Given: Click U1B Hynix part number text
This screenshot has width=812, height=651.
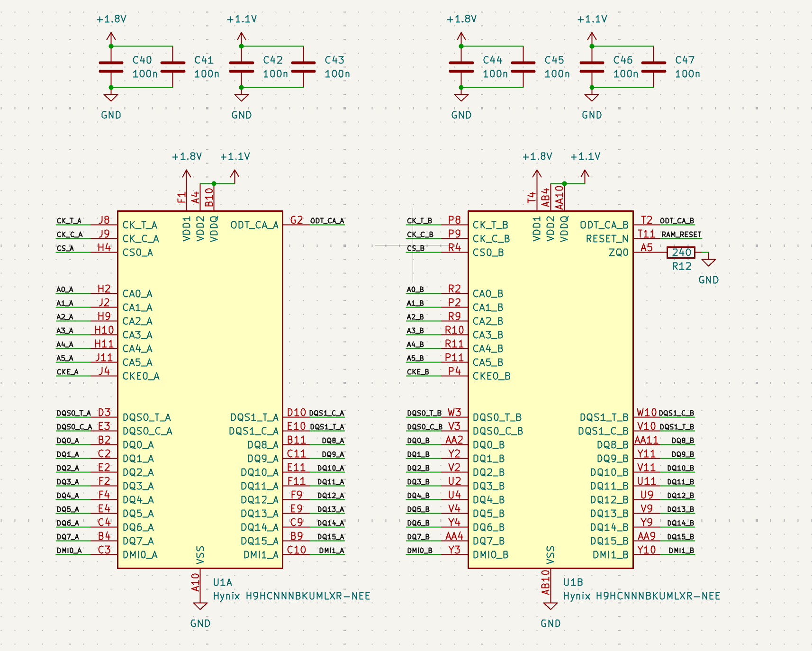Looking at the screenshot, I should [x=641, y=596].
